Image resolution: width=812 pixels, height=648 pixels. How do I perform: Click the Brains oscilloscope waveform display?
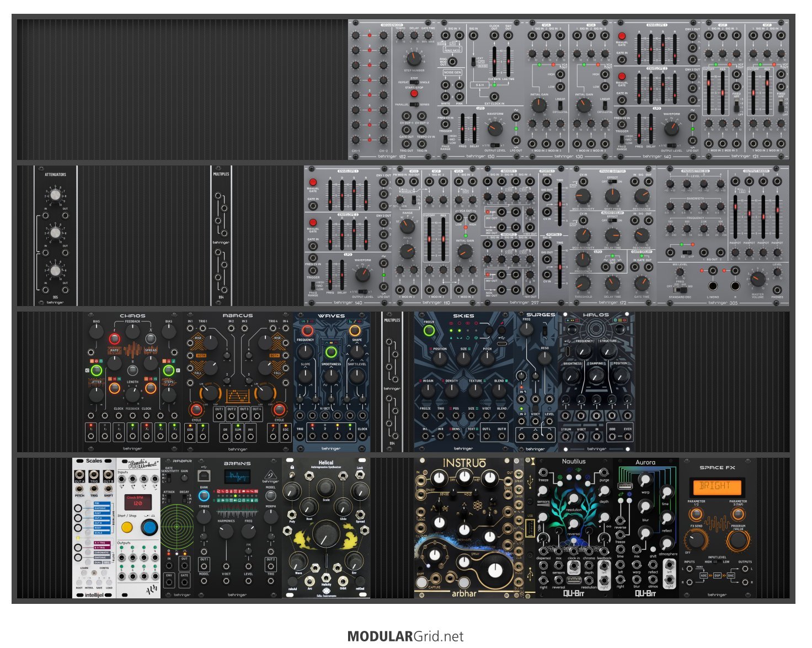[x=237, y=477]
